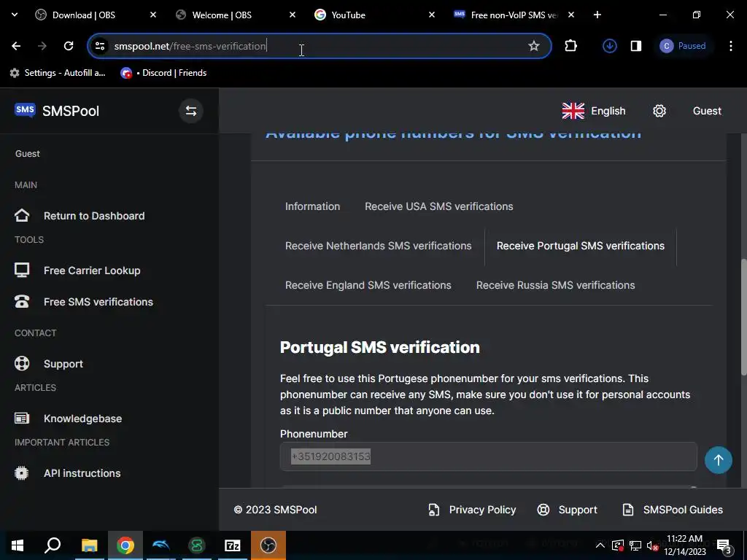Image resolution: width=747 pixels, height=560 pixels.
Task: Bookmark this page with the star
Action: click(x=533, y=46)
